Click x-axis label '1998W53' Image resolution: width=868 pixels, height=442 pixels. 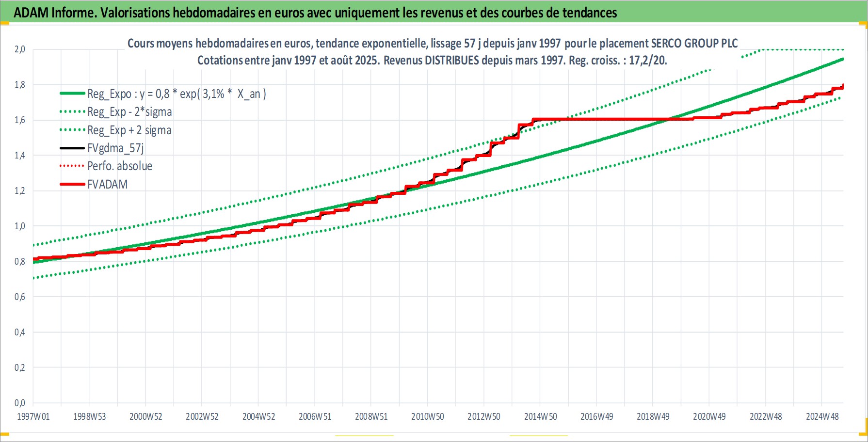click(89, 416)
